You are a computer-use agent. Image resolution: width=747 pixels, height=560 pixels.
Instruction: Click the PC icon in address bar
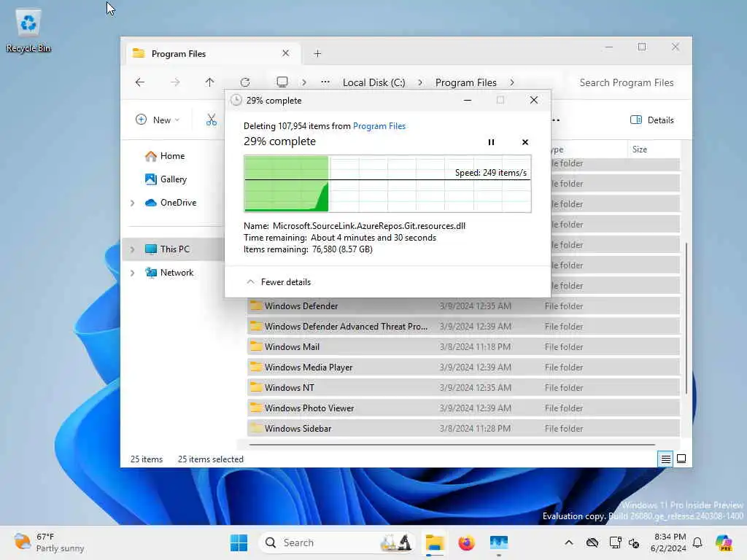tap(282, 82)
